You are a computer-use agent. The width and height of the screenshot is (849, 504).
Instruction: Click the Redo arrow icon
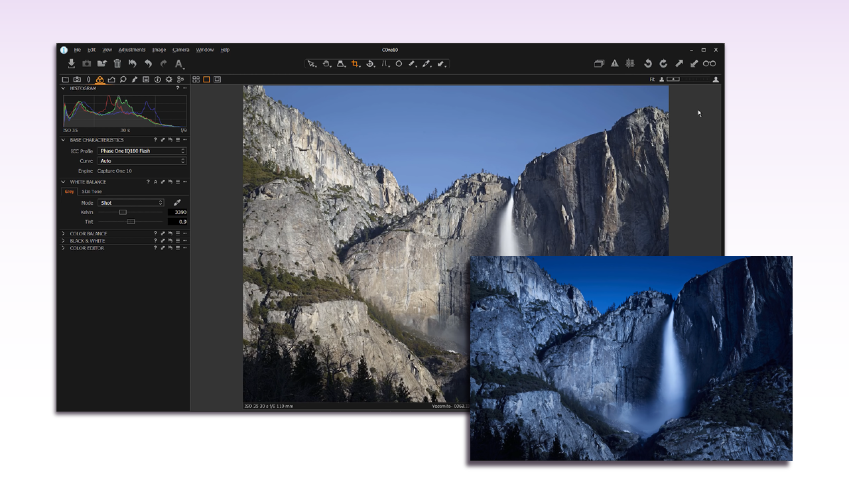click(x=163, y=64)
